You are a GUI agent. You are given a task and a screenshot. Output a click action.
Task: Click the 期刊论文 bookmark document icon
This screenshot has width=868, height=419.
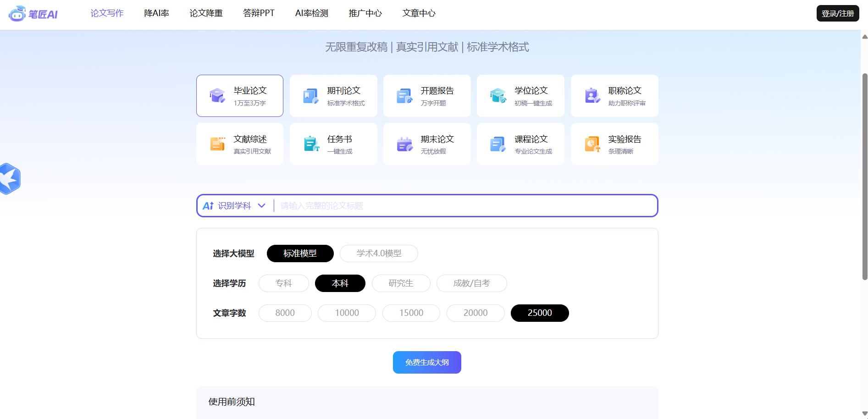310,96
